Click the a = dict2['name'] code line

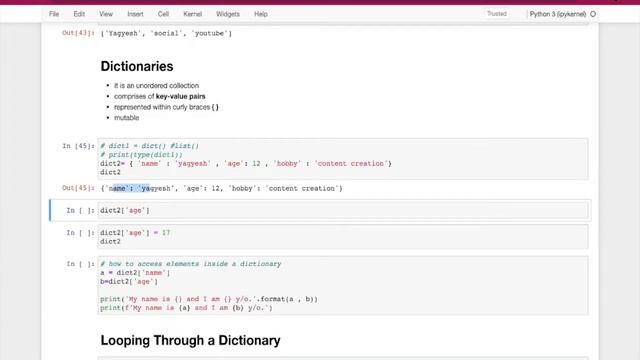click(x=135, y=273)
